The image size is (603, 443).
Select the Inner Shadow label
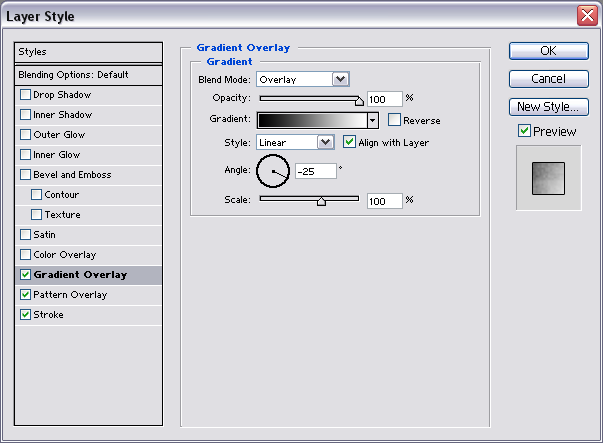click(63, 115)
